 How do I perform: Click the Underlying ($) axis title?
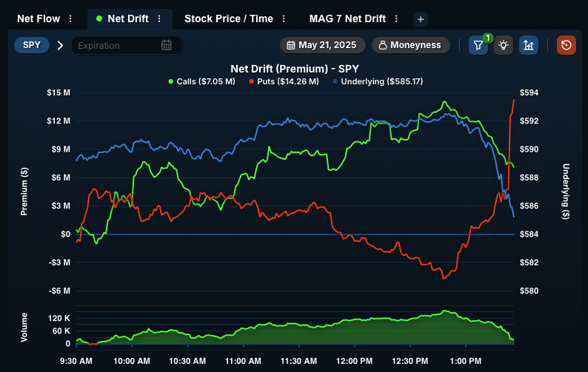click(566, 192)
